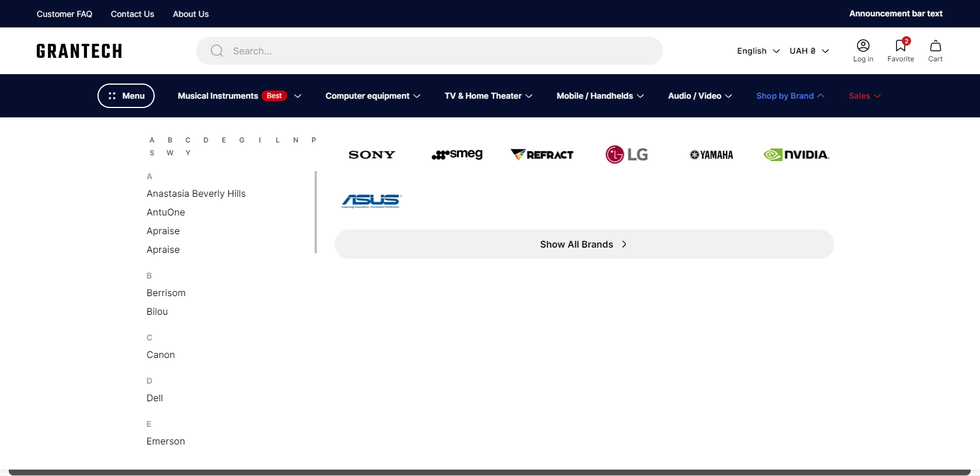Jump to letter G in brand index
Viewport: 980px width, 476px height.
click(x=242, y=140)
